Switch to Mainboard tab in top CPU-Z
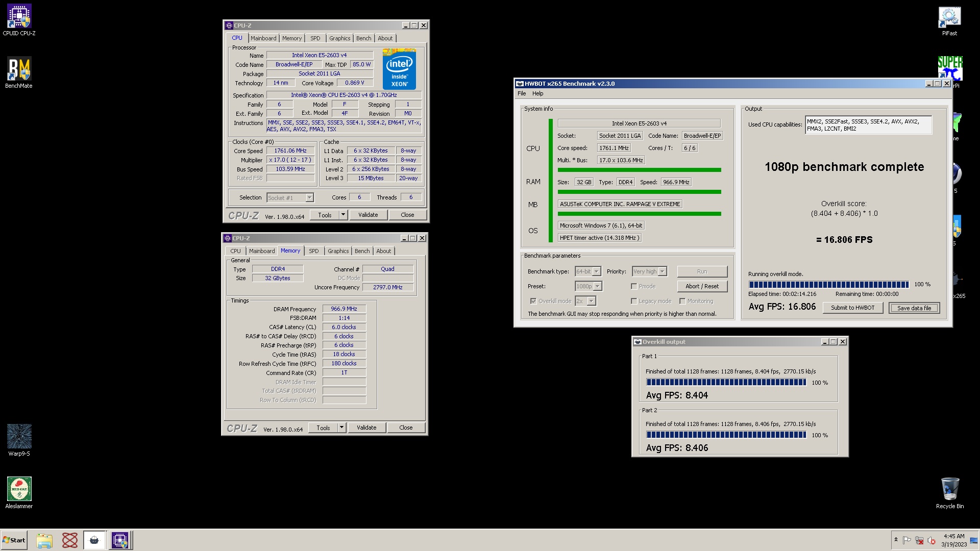980x551 pixels. coord(263,38)
